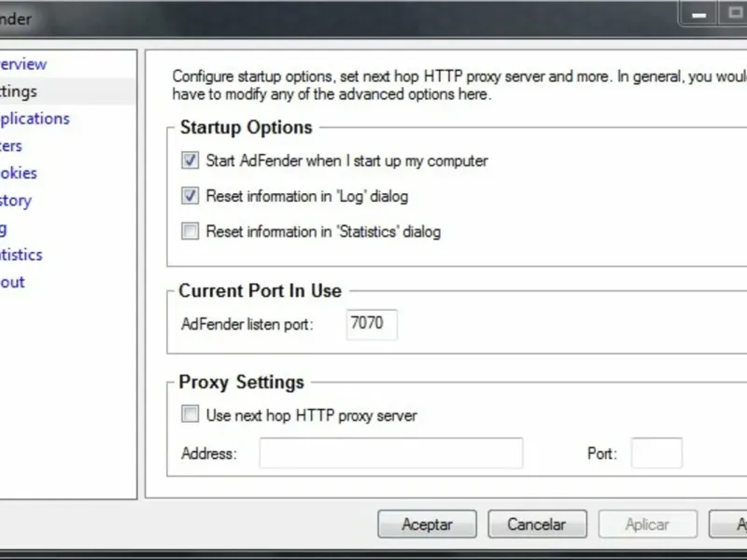Open the Overview section in sidebar

tap(22, 64)
